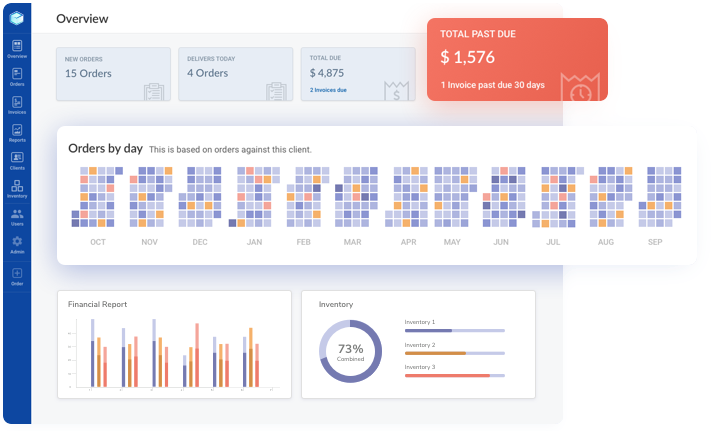Select the Reports sidebar icon

(x=17, y=133)
